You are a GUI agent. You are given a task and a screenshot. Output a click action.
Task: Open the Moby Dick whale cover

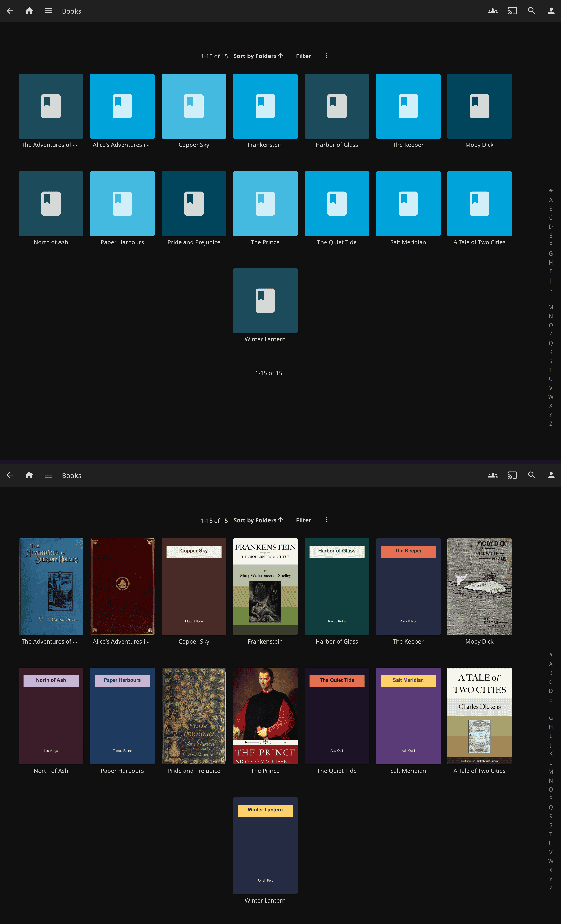(479, 586)
